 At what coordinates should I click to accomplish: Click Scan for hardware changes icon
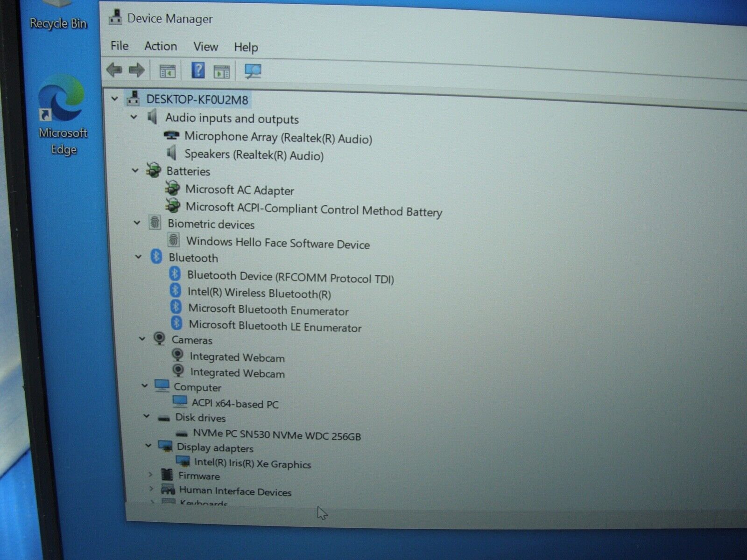[253, 71]
